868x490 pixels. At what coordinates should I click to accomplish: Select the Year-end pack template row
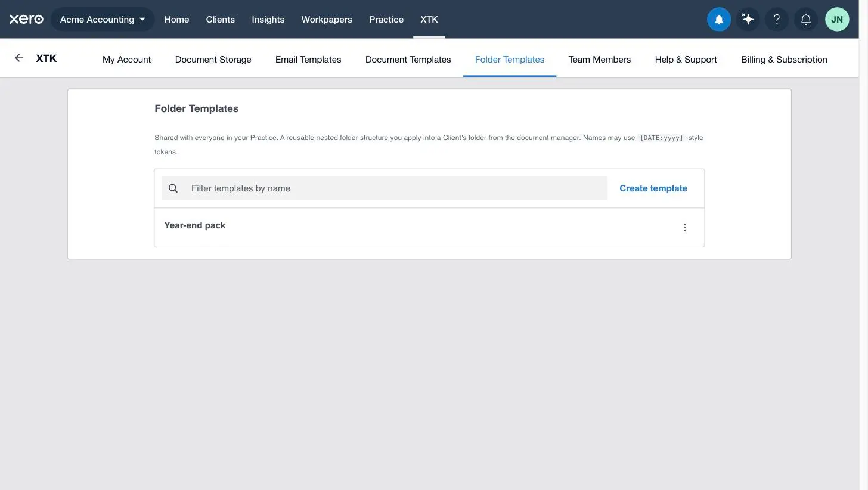pos(429,227)
